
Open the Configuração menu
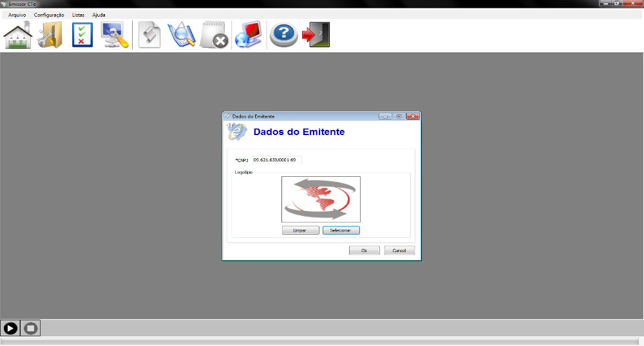click(49, 15)
